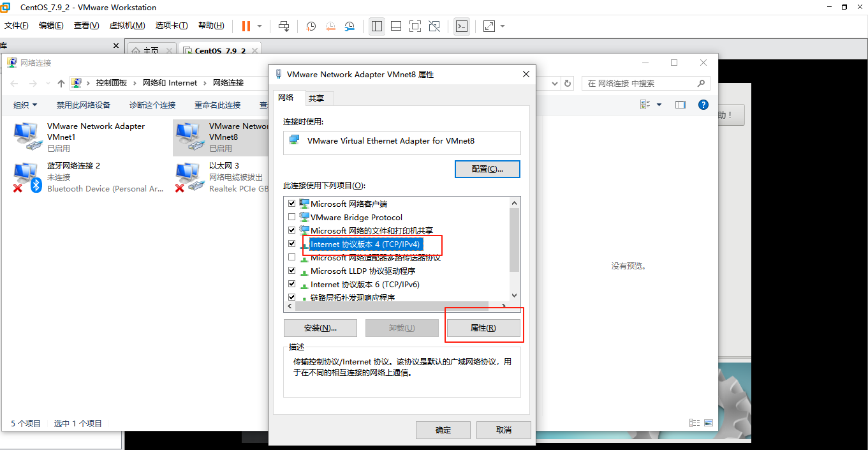Image resolution: width=868 pixels, height=450 pixels.
Task: Open the stretch guest dropdown arrow
Action: point(503,26)
